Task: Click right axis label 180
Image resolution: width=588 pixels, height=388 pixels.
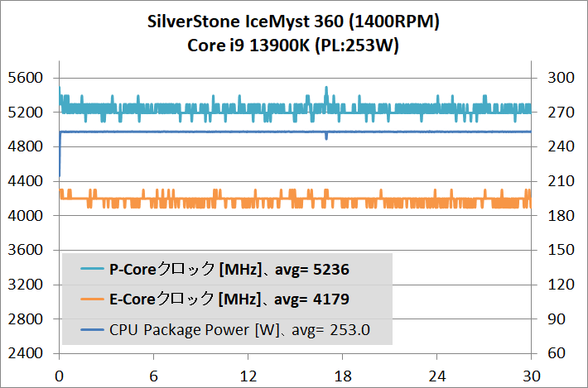Action: point(561,215)
